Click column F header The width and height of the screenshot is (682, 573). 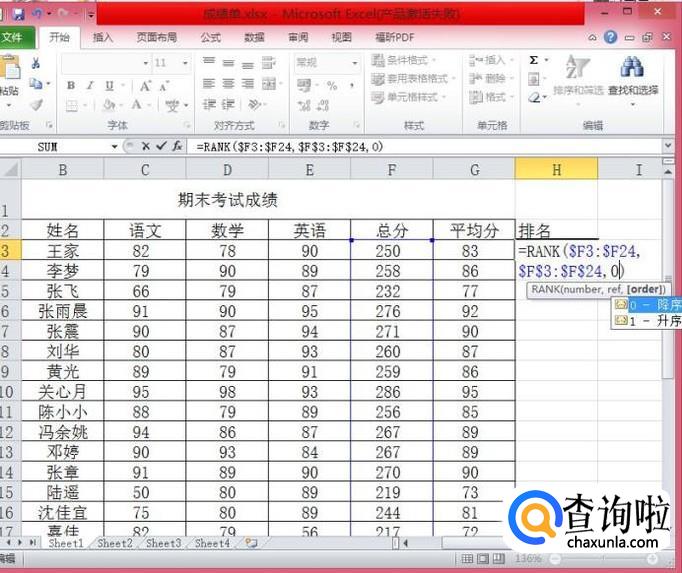coord(392,170)
